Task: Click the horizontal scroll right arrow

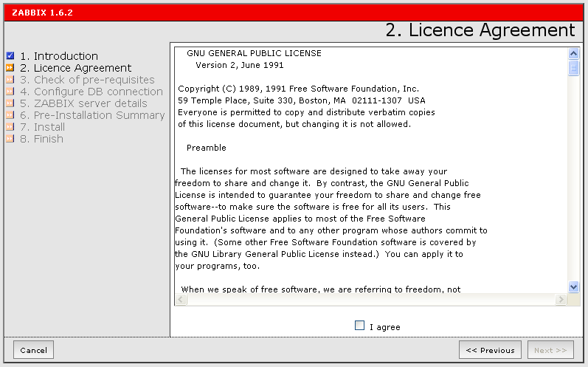Action: pyautogui.click(x=561, y=300)
